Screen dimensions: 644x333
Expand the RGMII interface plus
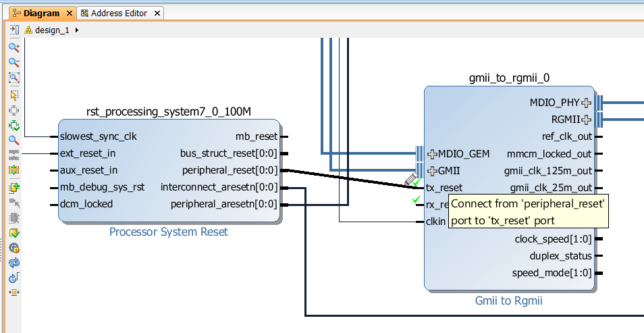[587, 120]
